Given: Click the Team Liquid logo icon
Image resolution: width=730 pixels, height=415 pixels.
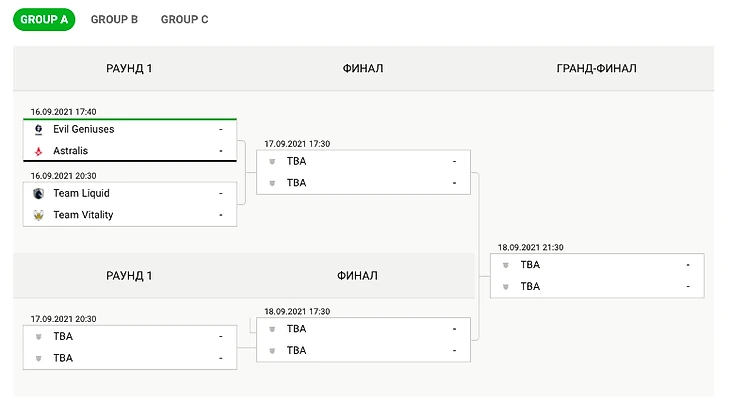Looking at the screenshot, I should pos(39,194).
